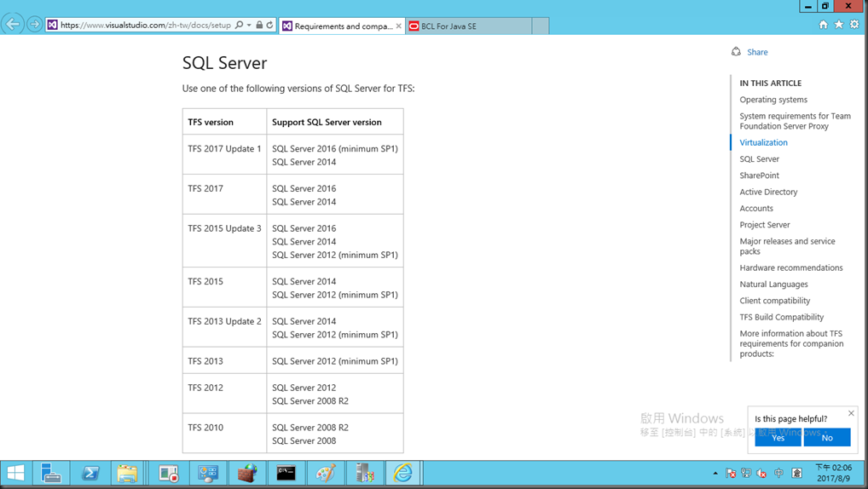
Task: Open the Windows Start button
Action: click(x=15, y=474)
